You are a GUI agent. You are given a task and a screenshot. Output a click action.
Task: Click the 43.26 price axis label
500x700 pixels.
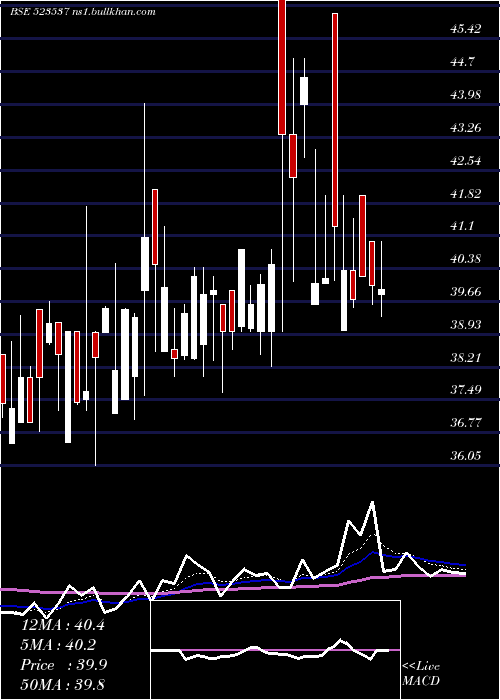pos(466,128)
